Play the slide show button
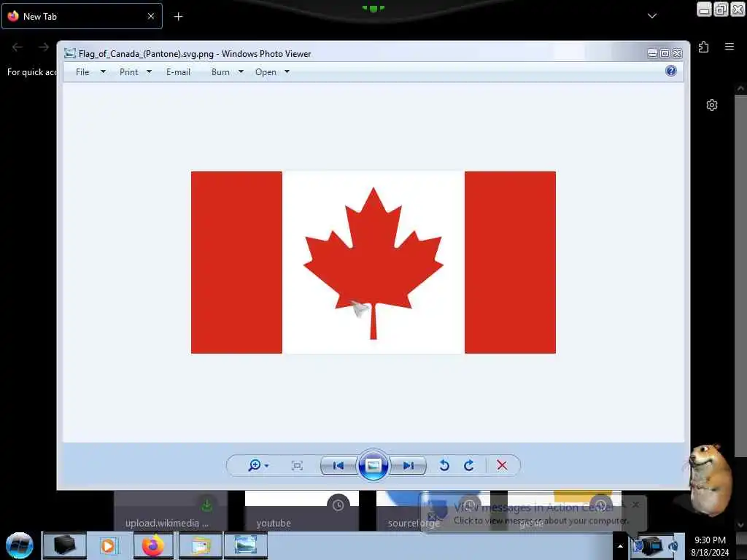 point(373,465)
